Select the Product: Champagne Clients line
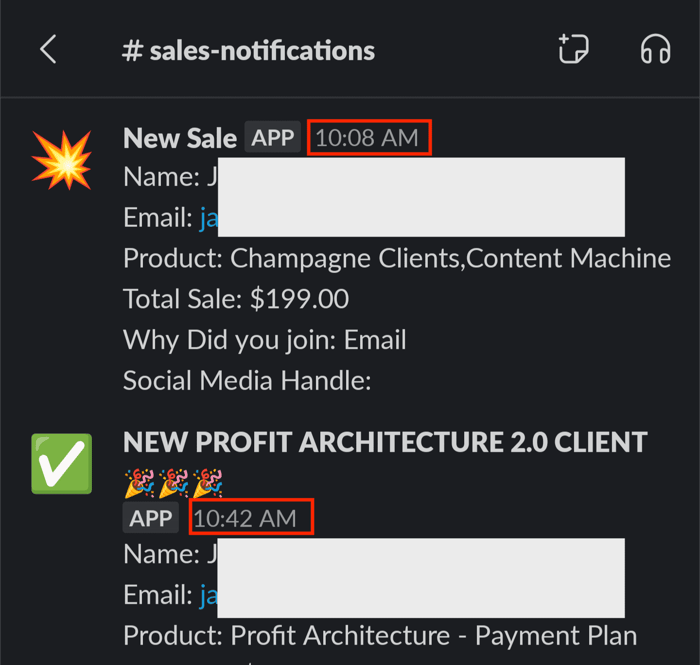This screenshot has width=700, height=665. click(397, 258)
